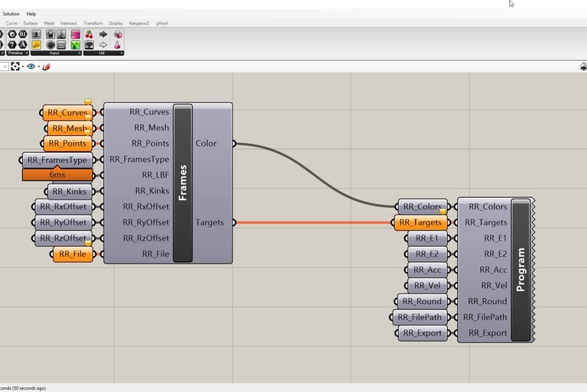Select the hexagon 'A' text parameter icon
This screenshot has height=392, width=587.
coord(23,45)
